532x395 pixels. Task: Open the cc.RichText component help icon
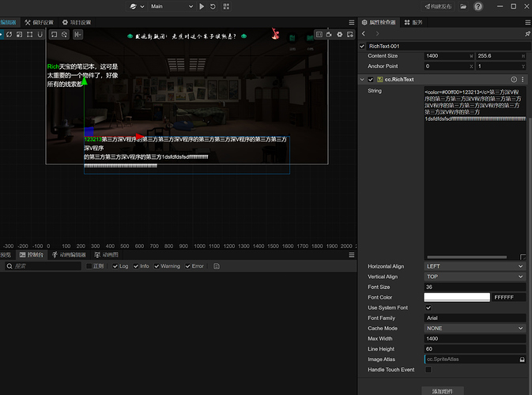pos(514,80)
